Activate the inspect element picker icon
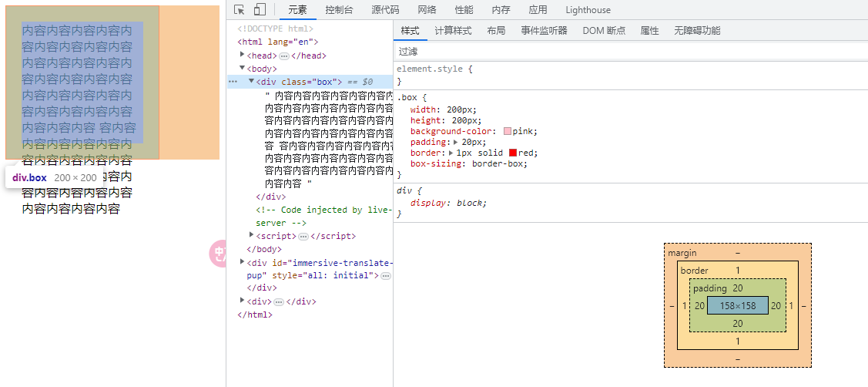The image size is (868, 387). [240, 10]
